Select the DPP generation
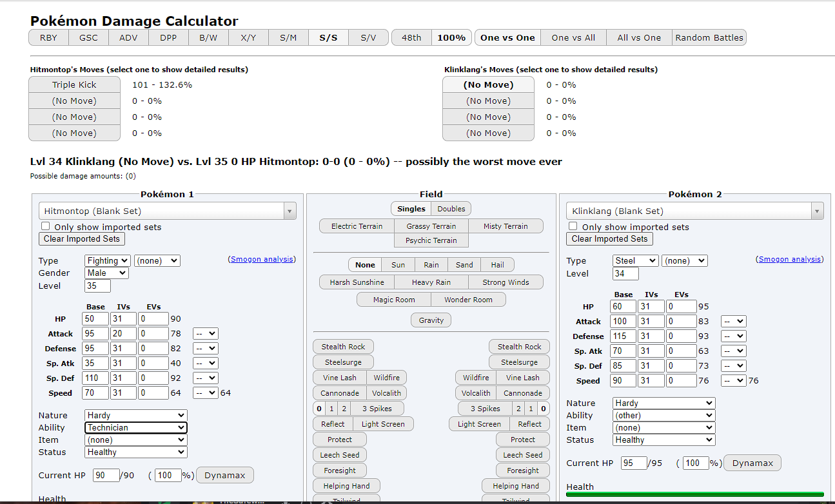 pos(168,37)
